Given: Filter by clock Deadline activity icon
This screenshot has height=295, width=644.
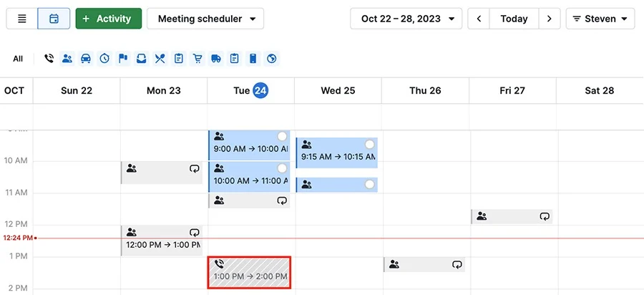Looking at the screenshot, I should (x=104, y=59).
